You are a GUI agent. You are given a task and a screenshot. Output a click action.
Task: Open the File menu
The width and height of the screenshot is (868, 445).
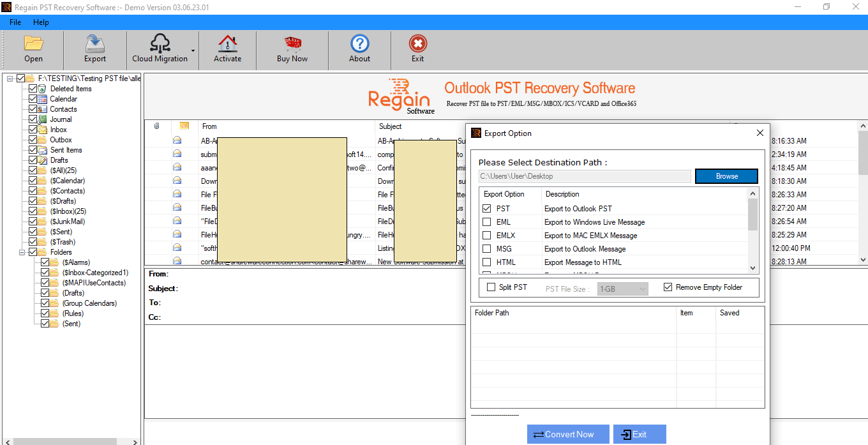pyautogui.click(x=15, y=22)
